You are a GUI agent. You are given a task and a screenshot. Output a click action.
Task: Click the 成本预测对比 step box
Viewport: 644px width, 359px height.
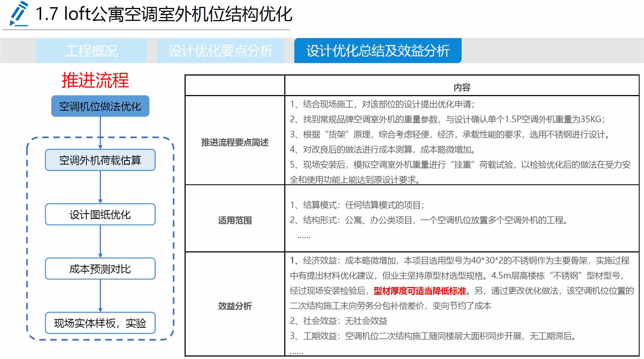point(100,269)
